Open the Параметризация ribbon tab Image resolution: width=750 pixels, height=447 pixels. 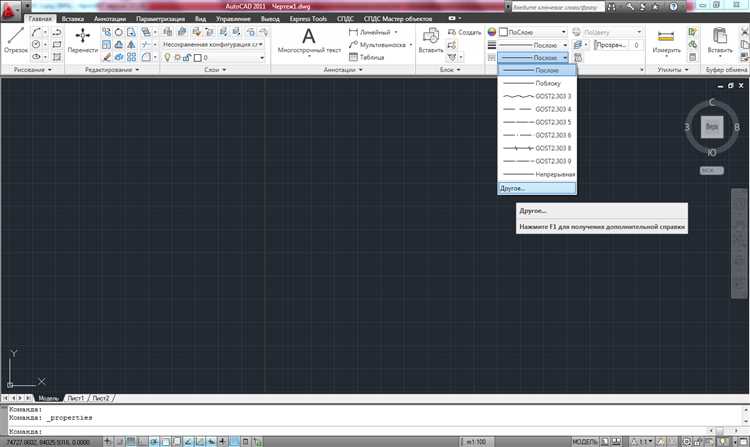[160, 19]
